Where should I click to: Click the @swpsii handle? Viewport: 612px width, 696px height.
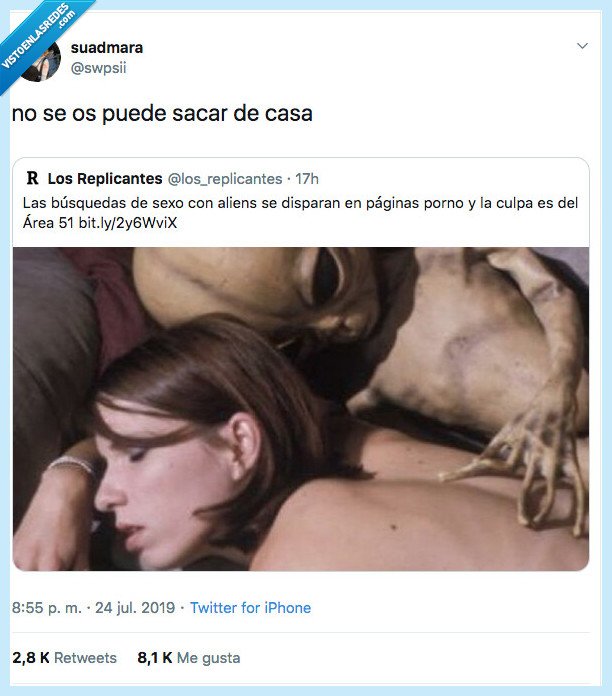[99, 68]
